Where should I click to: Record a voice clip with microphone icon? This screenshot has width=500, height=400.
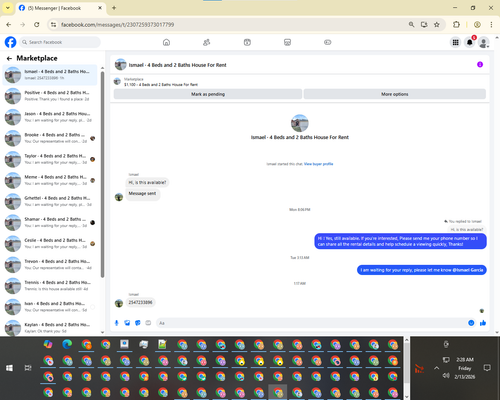(117, 323)
